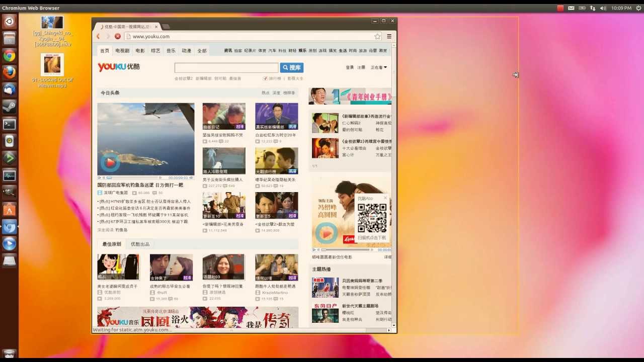Open the 极品 cartoon girl thumbnail
The width and height of the screenshot is (644, 362).
tap(118, 267)
